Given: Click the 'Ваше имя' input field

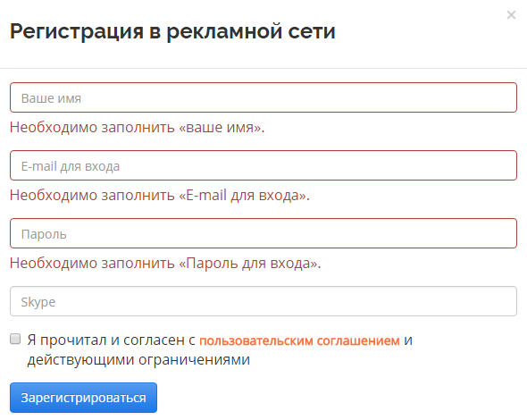Looking at the screenshot, I should pos(263,97).
